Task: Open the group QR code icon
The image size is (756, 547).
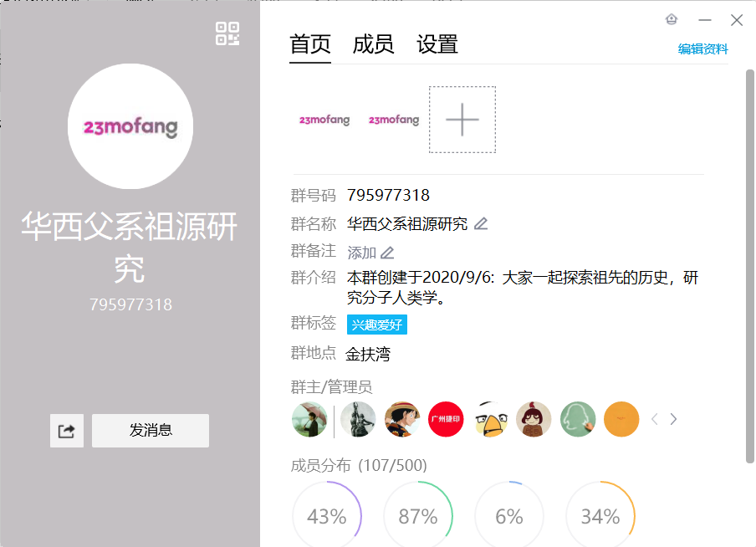Action: (227, 33)
